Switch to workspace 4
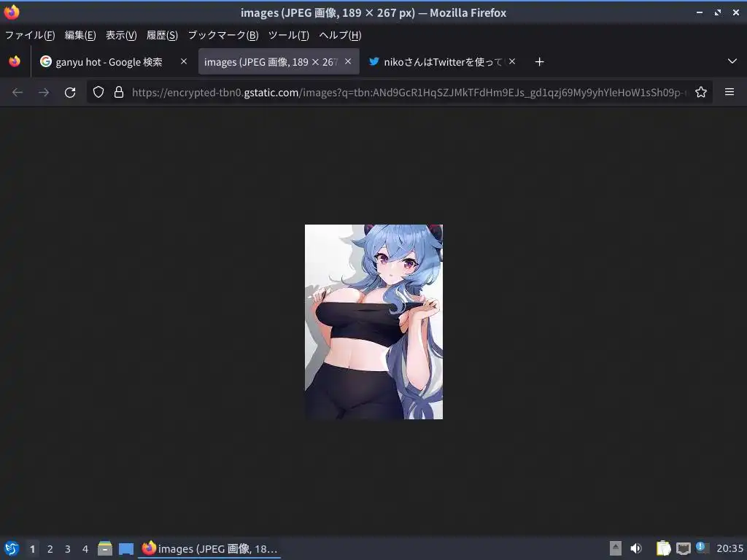Image resolution: width=747 pixels, height=560 pixels. (85, 549)
